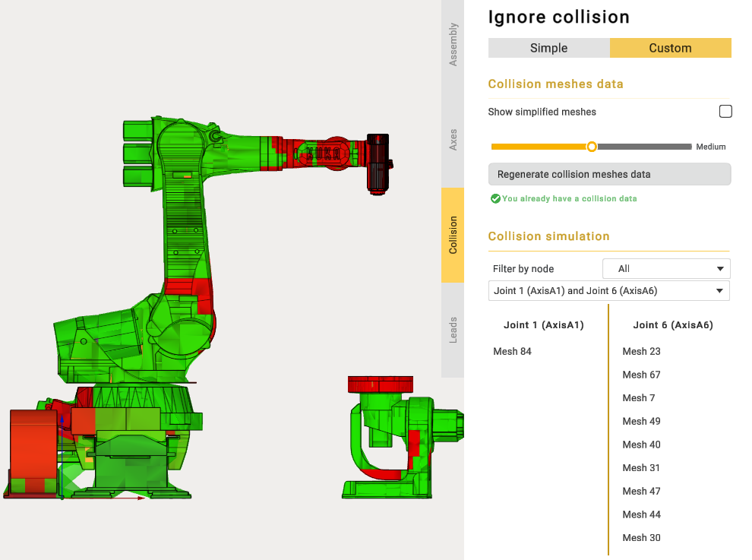Switch to the Axes side tab

pyautogui.click(x=453, y=140)
